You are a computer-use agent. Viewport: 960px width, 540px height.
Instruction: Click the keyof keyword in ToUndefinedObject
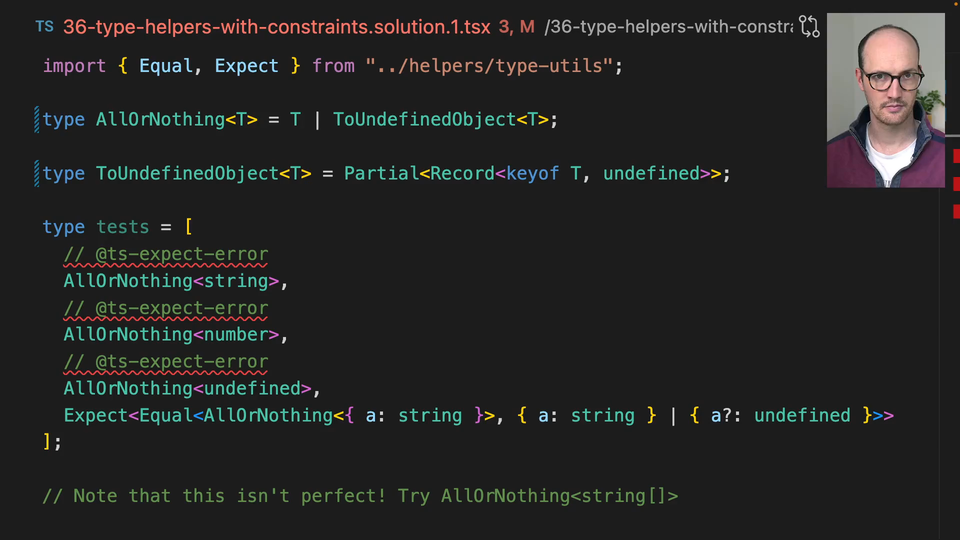532,174
